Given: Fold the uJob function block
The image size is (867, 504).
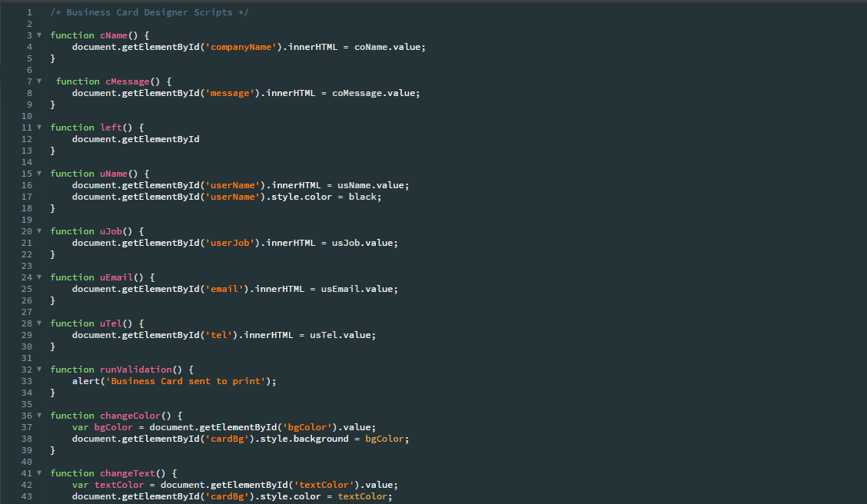Looking at the screenshot, I should (x=39, y=231).
